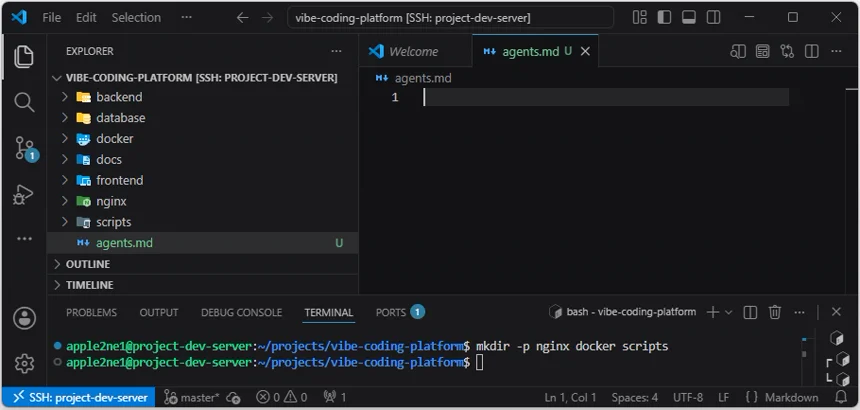This screenshot has width=860, height=410.
Task: Open Customize Layout icon in title bar
Action: click(x=640, y=18)
